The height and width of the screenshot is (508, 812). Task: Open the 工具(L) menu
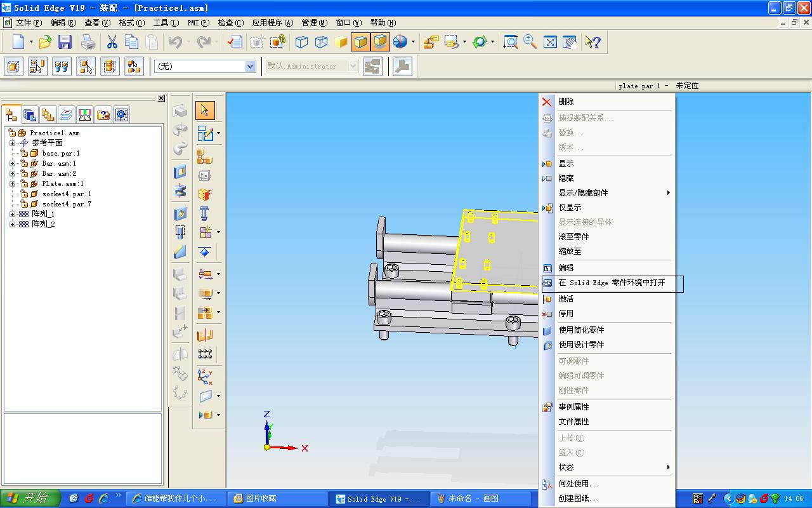[166, 23]
